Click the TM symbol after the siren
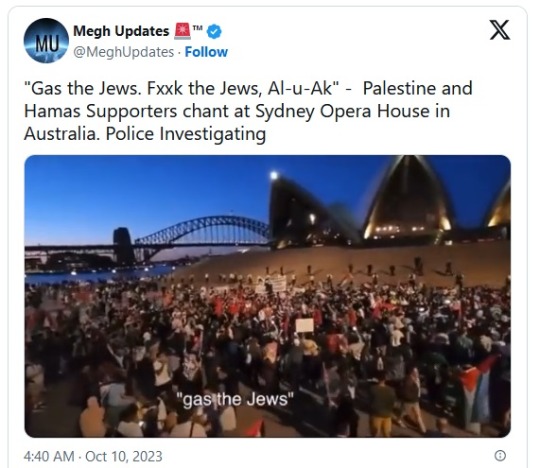Viewport: 540px width, 468px height. click(x=197, y=27)
